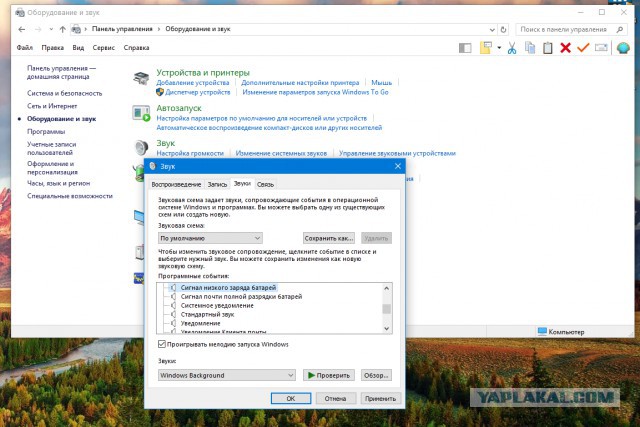
Task: Click the yellow note toolbar icon
Action: [x=485, y=48]
